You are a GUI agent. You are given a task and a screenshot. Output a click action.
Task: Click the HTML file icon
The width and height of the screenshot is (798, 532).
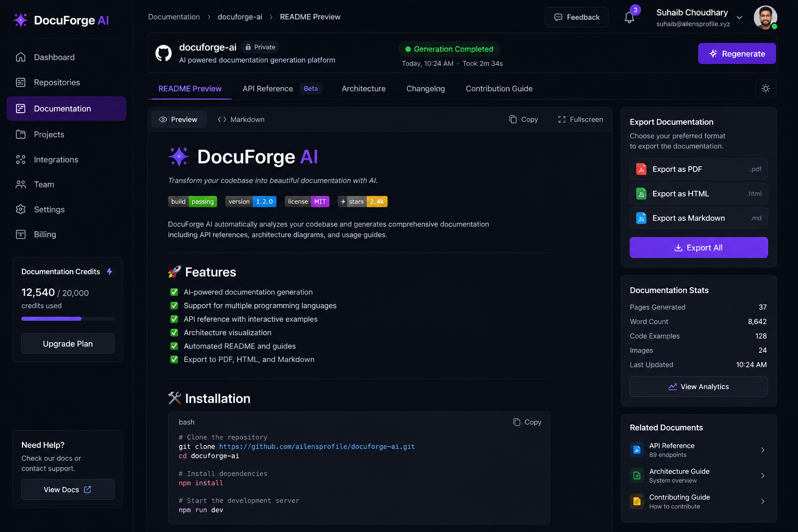click(642, 194)
